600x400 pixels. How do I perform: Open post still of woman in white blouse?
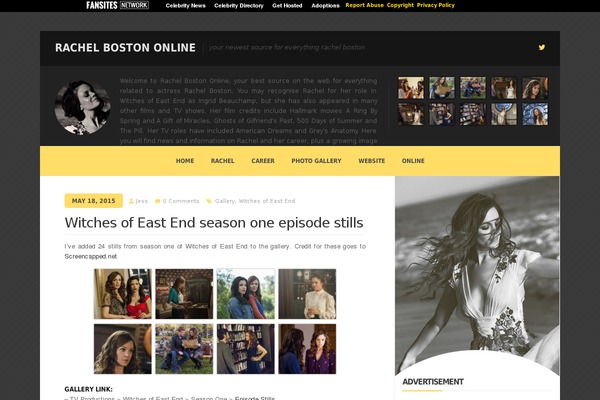click(307, 294)
